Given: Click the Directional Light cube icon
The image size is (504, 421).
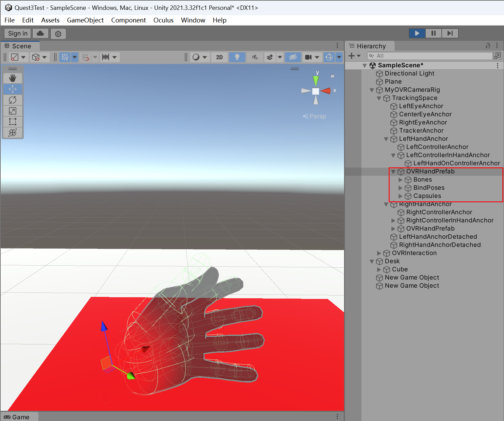Looking at the screenshot, I should click(x=379, y=73).
